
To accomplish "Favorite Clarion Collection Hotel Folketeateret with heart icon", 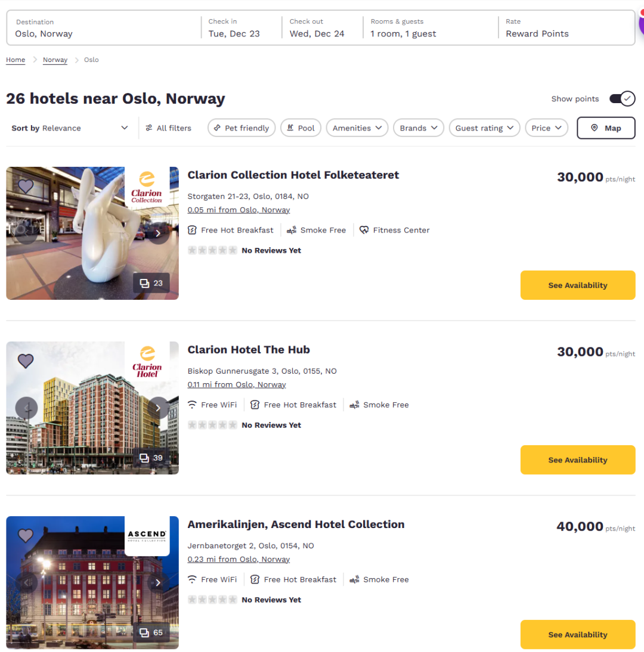I will tap(26, 187).
